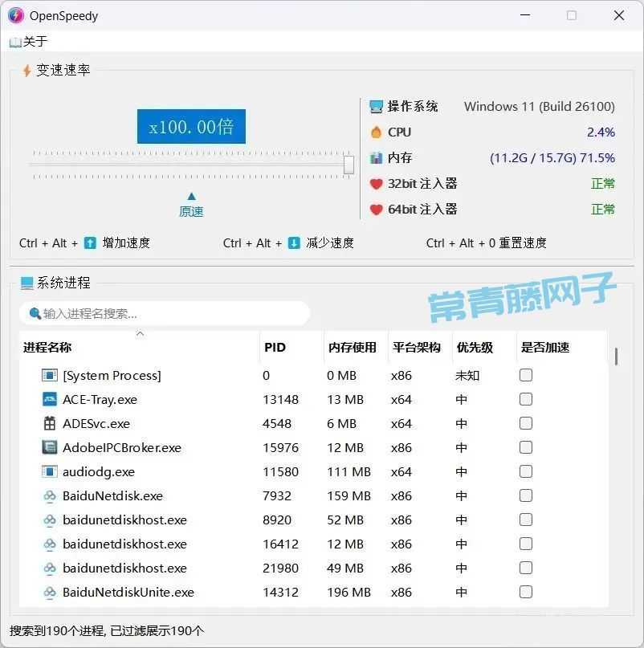Viewport: 644px width, 648px height.
Task: Click the lightning icon beside 变速速率
Action: 26,71
